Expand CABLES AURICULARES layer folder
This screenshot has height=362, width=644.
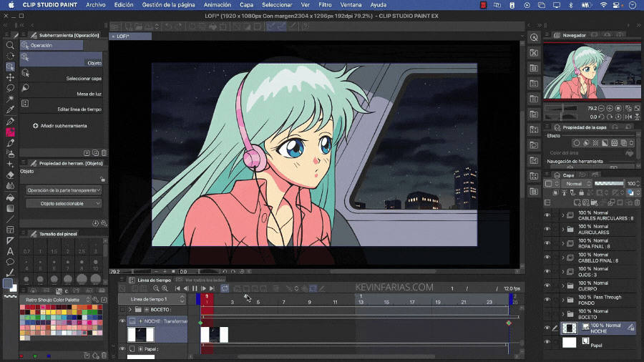click(x=563, y=215)
